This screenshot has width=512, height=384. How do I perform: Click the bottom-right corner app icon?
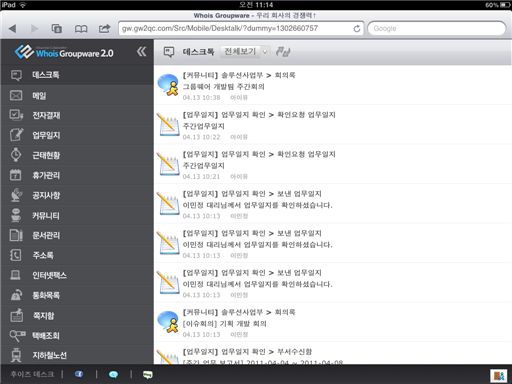pos(499,376)
